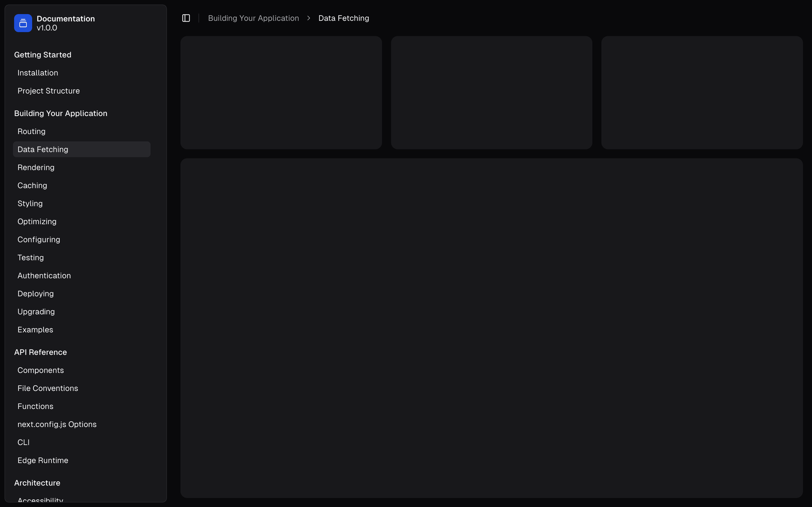Select the Data Fetching sidebar entry
Screen dimensions: 812x507
point(43,149)
